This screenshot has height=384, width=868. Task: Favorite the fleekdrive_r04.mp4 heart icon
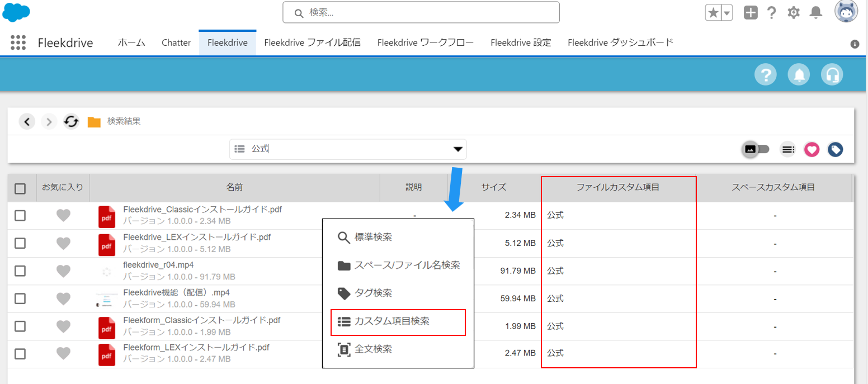[x=63, y=271]
